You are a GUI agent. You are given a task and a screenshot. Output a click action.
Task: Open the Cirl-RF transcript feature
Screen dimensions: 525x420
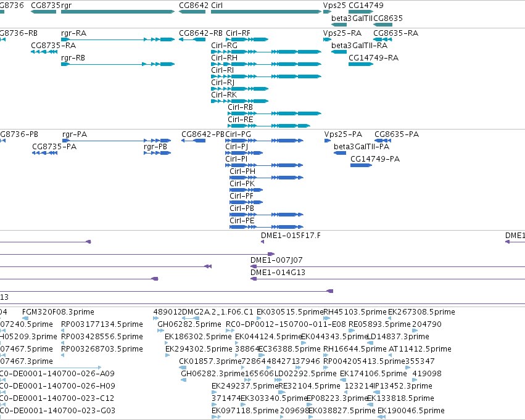coord(247,39)
